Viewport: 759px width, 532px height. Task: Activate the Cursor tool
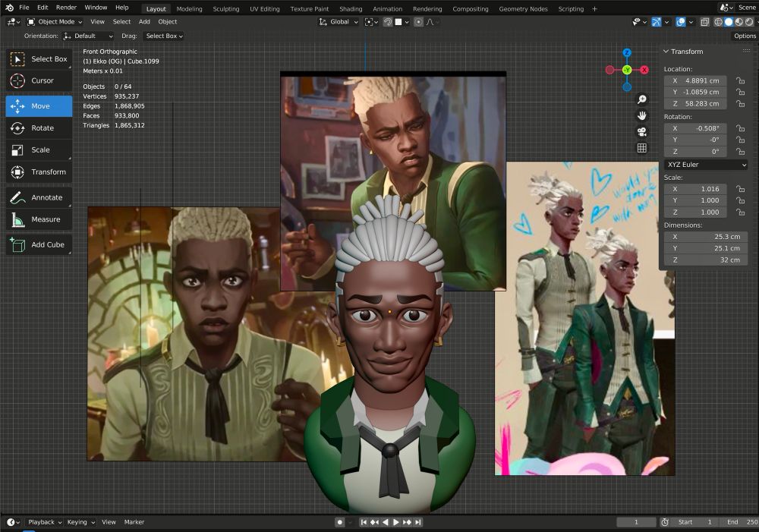[39, 81]
